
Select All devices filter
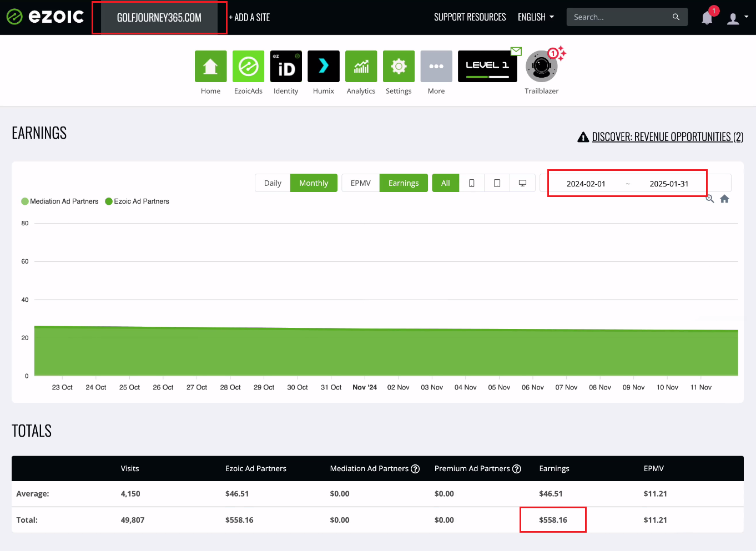tap(446, 183)
